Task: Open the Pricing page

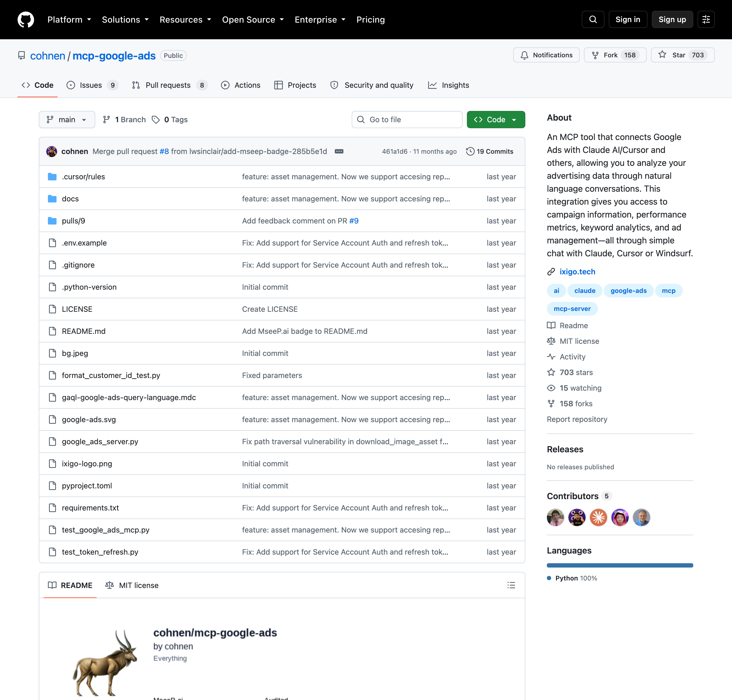Action: click(x=370, y=19)
